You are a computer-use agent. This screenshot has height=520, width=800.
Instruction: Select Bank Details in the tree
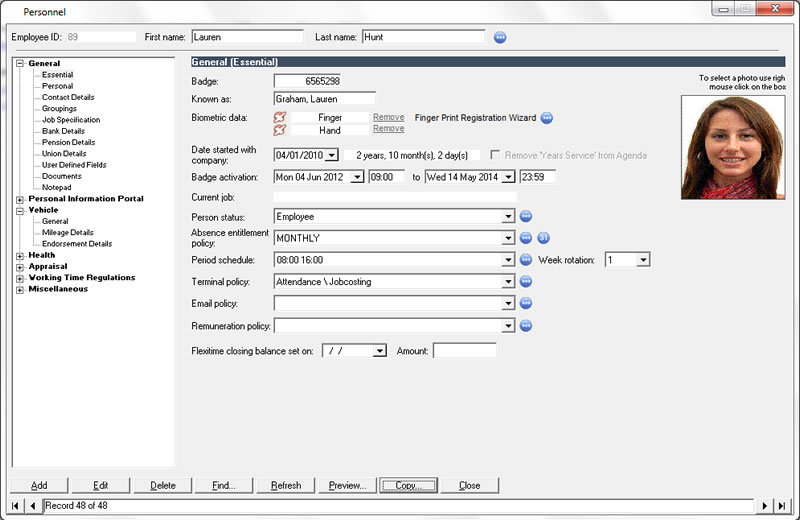pyautogui.click(x=63, y=131)
